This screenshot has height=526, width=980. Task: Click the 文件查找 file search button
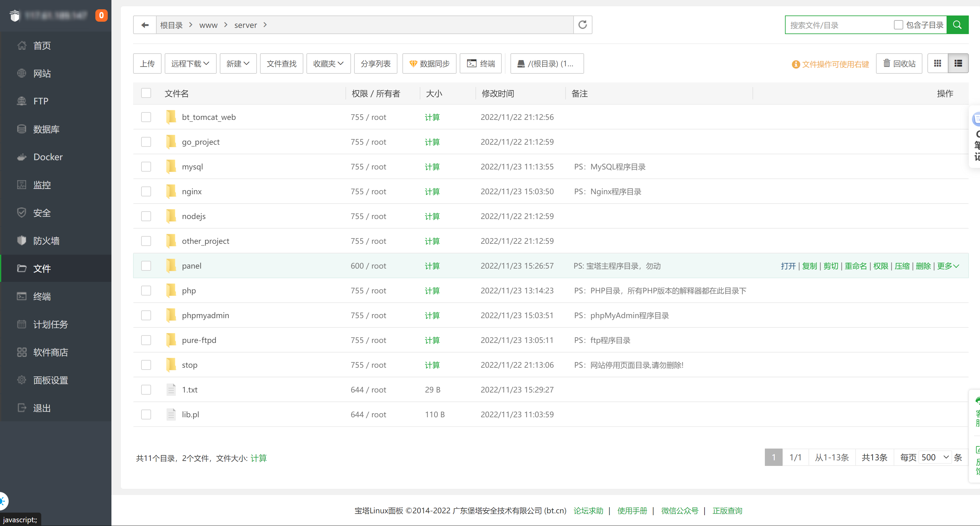(x=281, y=64)
